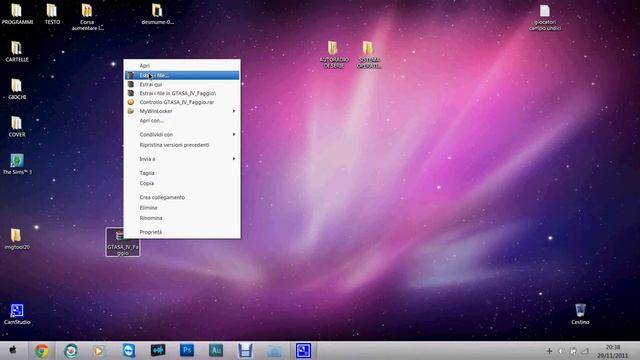Image resolution: width=640 pixels, height=360 pixels.
Task: Open the imgtool20 folder
Action: (x=17, y=239)
